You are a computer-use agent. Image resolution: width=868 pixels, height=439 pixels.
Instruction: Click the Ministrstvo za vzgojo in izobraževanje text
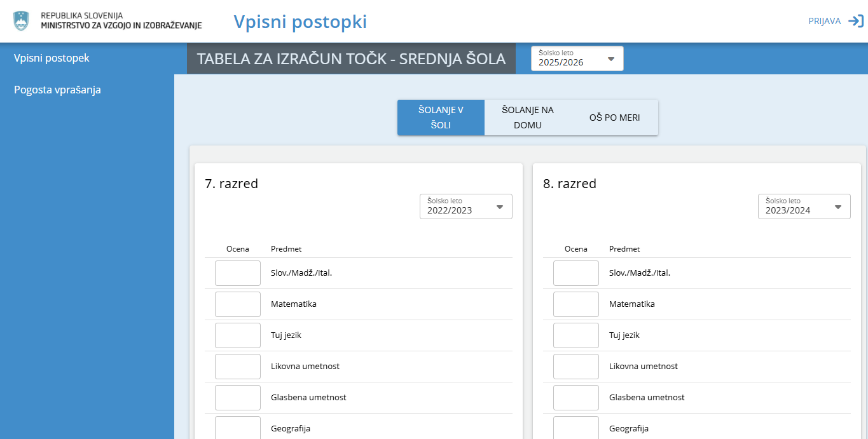[x=121, y=25]
